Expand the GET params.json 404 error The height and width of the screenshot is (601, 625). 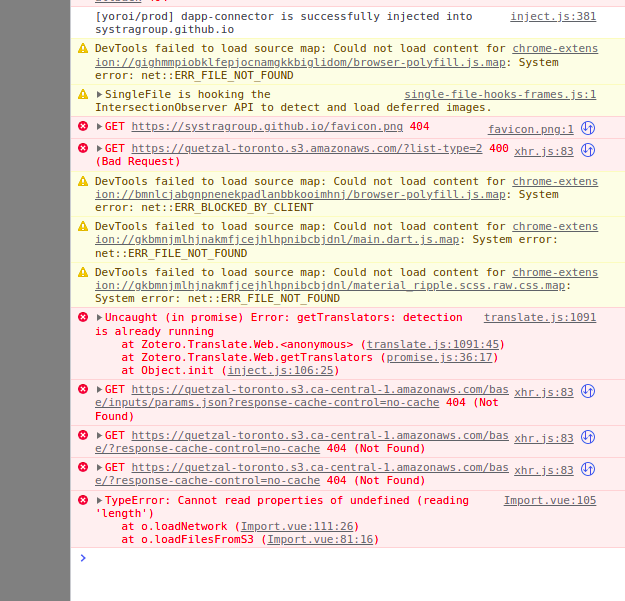click(99, 389)
